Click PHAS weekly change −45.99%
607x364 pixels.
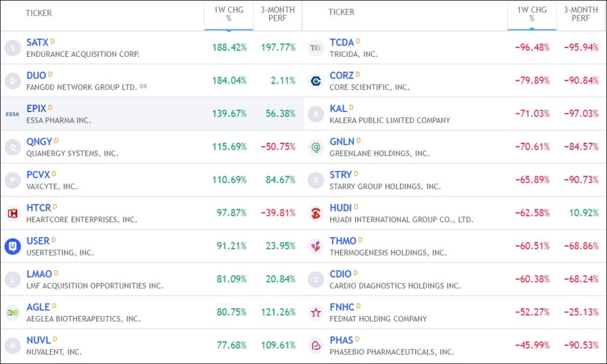pyautogui.click(x=532, y=345)
